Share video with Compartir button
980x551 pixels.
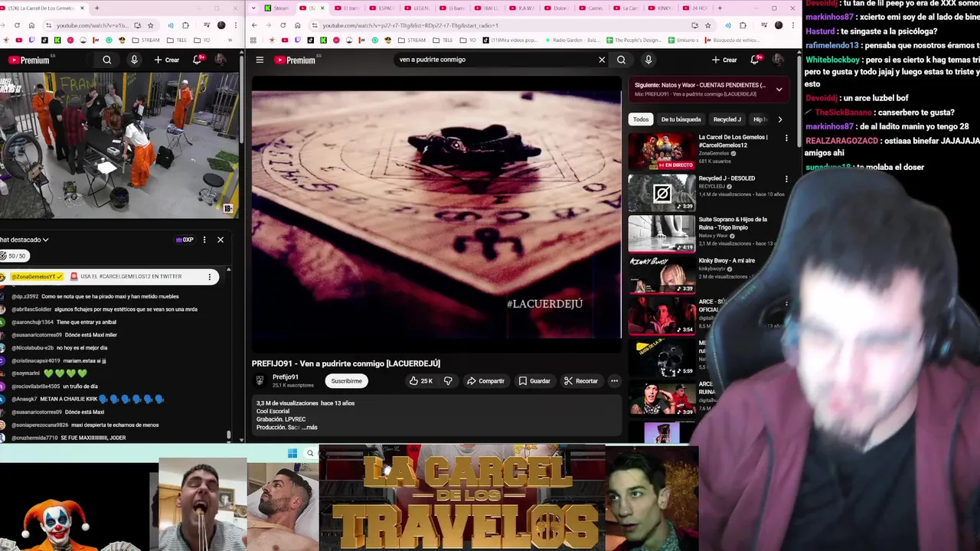(x=485, y=380)
